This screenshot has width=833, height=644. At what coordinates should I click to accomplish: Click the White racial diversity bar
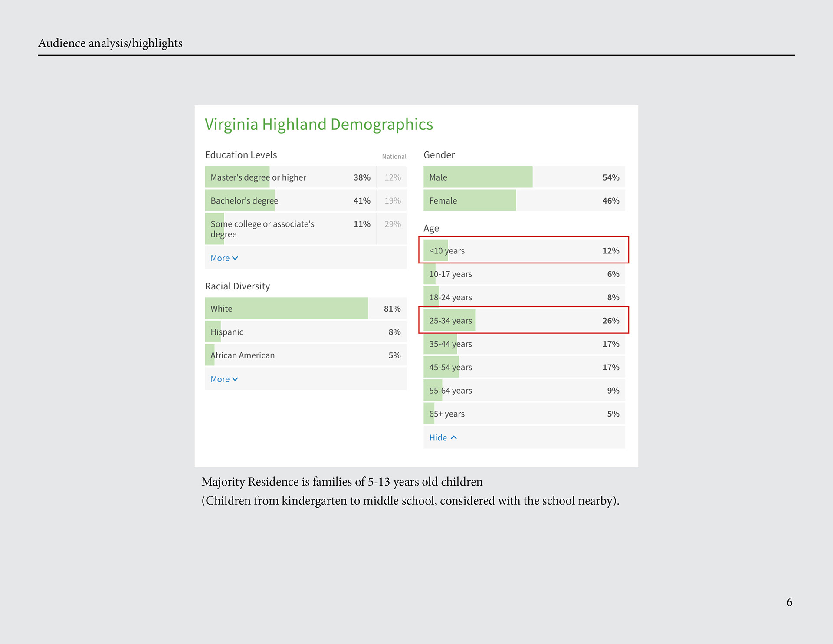[x=305, y=309]
